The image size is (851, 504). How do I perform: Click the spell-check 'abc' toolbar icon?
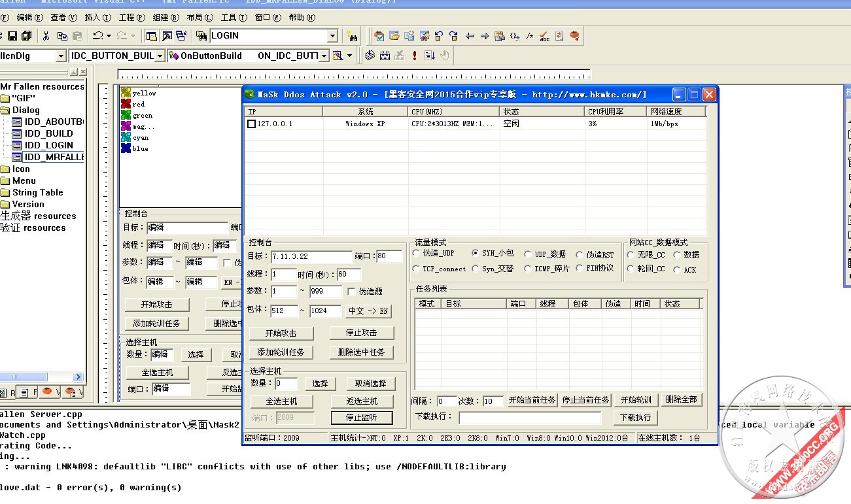click(x=544, y=36)
